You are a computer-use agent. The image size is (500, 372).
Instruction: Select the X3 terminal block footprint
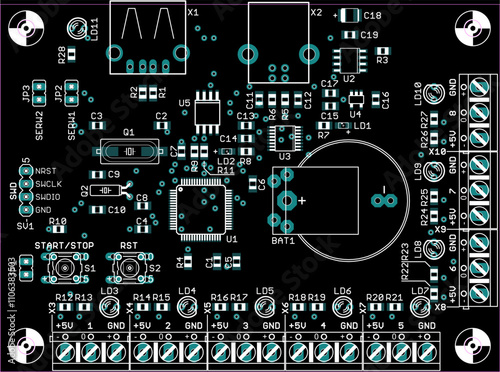(91, 352)
